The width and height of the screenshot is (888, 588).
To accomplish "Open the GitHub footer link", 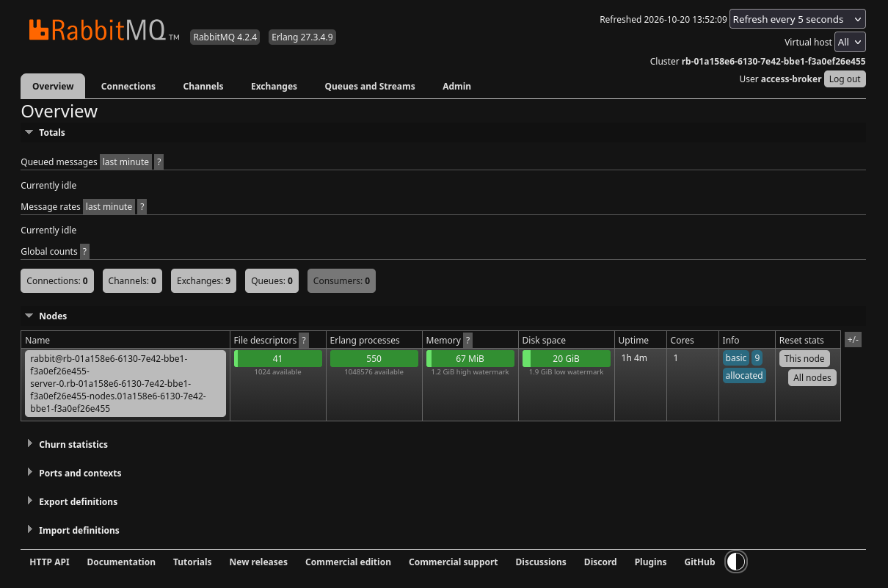I will click(x=699, y=562).
